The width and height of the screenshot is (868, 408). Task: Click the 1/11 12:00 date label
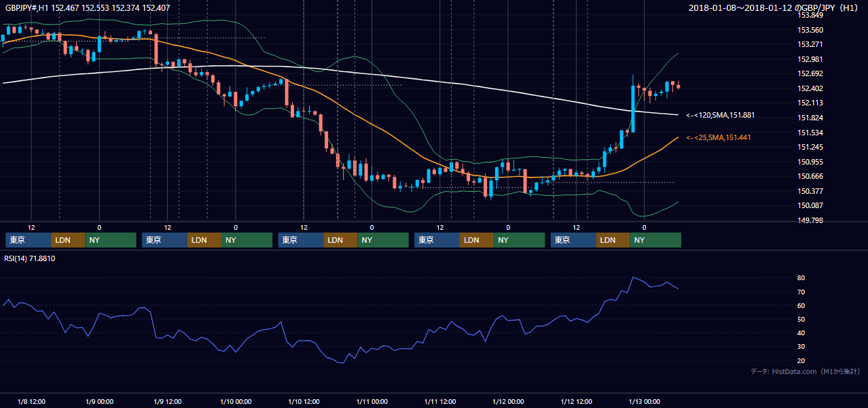click(439, 401)
